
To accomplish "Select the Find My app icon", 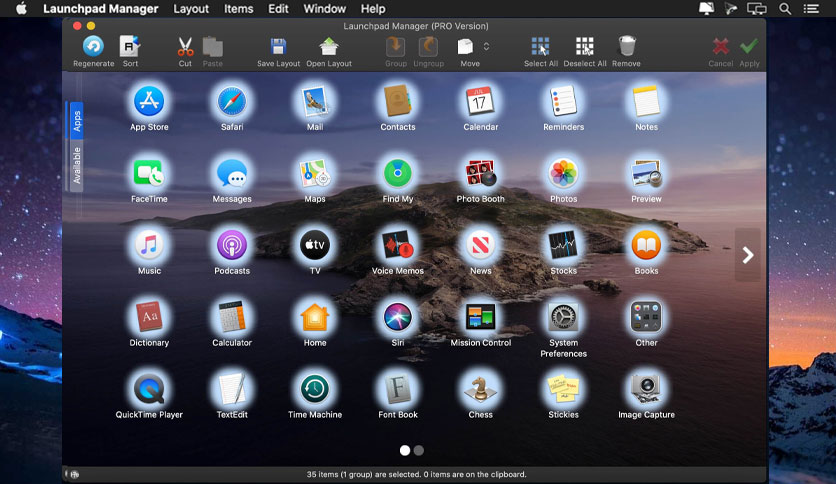I will point(398,173).
